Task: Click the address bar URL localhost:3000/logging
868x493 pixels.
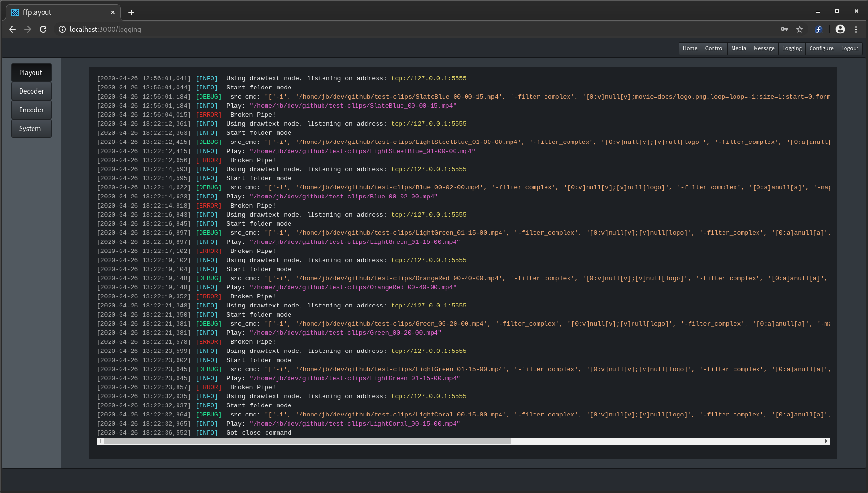Action: pyautogui.click(x=105, y=29)
